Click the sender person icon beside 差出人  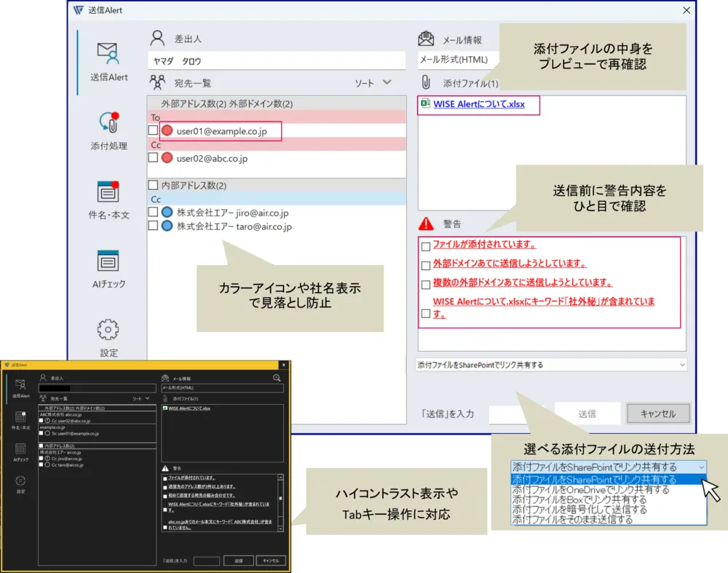point(157,38)
